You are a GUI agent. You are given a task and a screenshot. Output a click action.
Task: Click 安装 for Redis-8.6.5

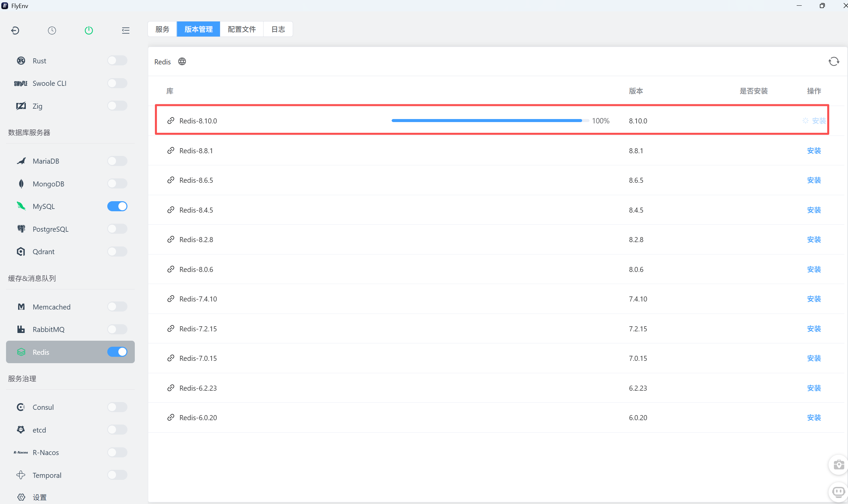(x=814, y=180)
